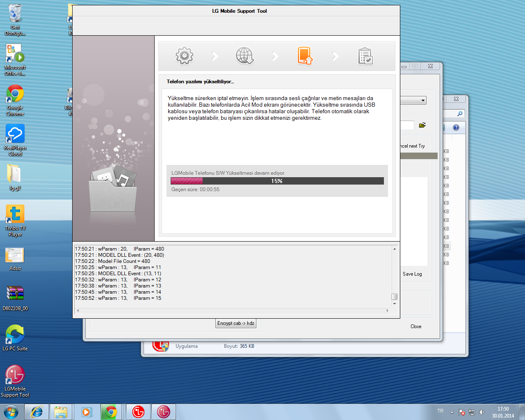The image size is (525, 420).
Task: Open LGMobile Support Tool desktop shortcut
Action: [15, 381]
